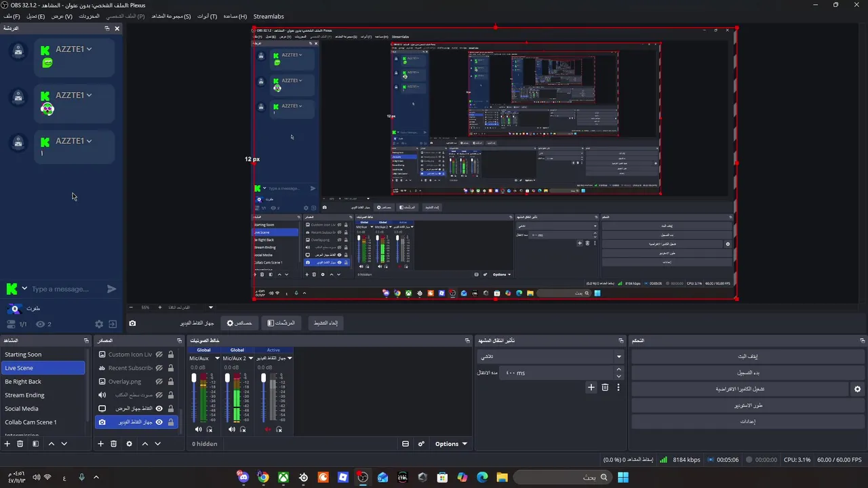
Task: Toggle monitoring icon for Mic/Aux channel
Action: 210,429
